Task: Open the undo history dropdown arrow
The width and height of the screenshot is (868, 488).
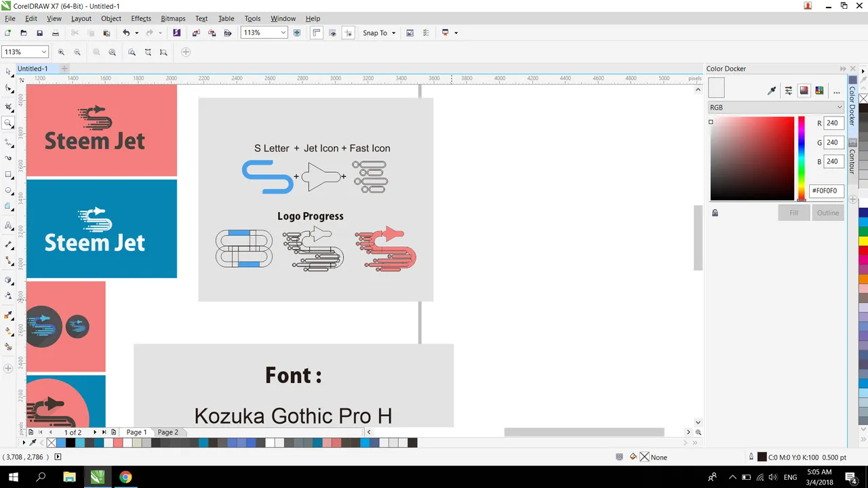Action: click(x=136, y=33)
